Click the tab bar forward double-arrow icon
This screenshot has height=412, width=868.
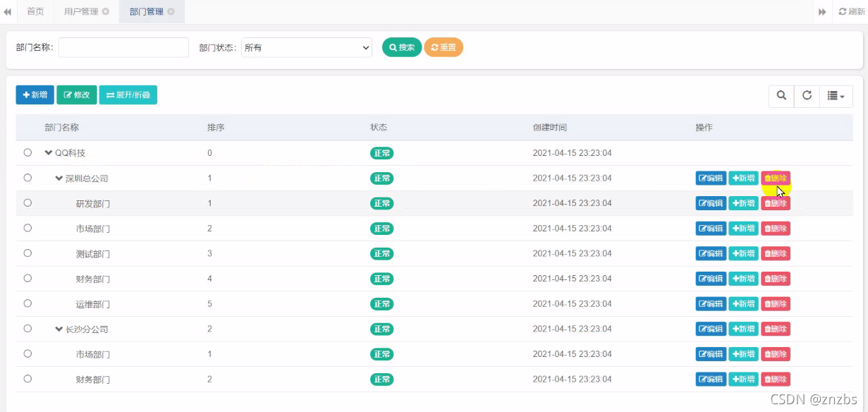822,12
